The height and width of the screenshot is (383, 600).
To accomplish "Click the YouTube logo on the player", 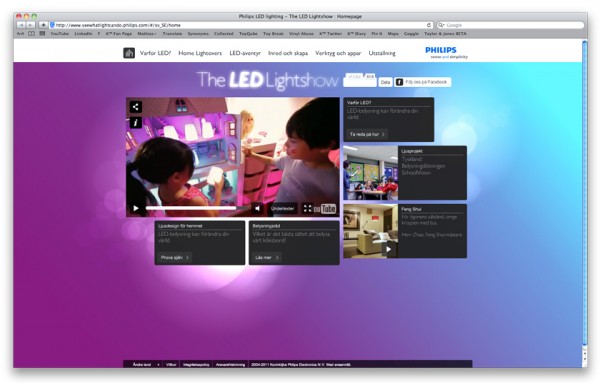I will pos(325,209).
